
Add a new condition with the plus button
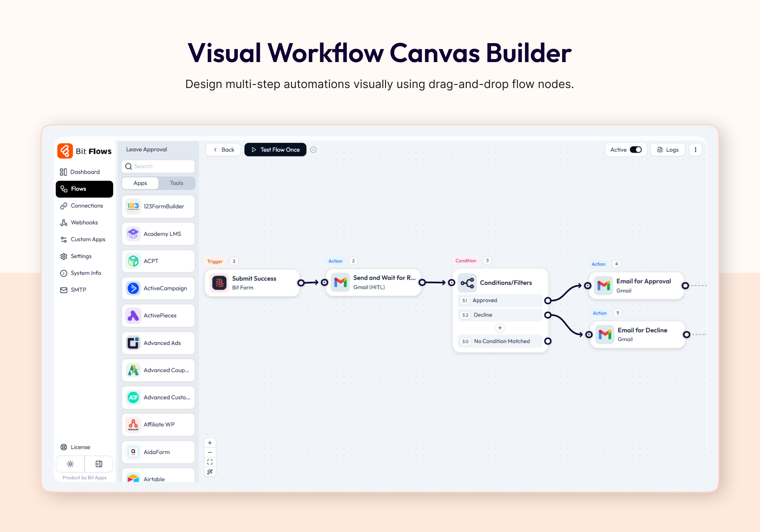(x=500, y=328)
